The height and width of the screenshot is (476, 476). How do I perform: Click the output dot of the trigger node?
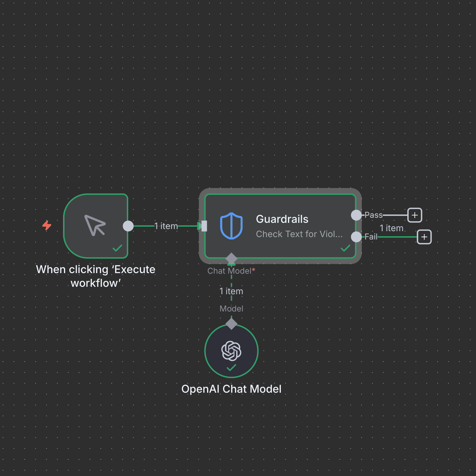[128, 226]
